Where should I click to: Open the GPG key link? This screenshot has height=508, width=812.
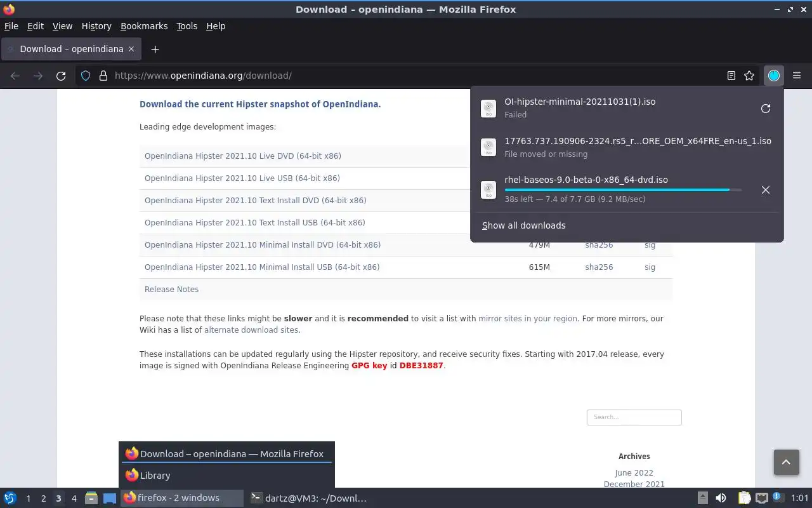tap(369, 366)
